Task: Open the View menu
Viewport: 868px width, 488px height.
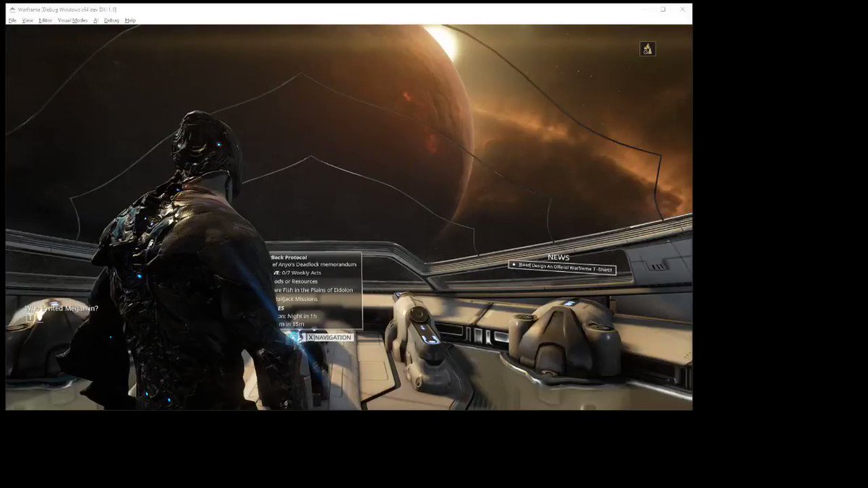Action: pyautogui.click(x=27, y=20)
